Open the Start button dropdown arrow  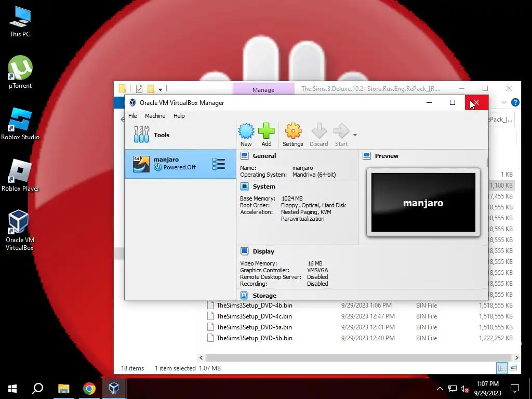click(355, 135)
